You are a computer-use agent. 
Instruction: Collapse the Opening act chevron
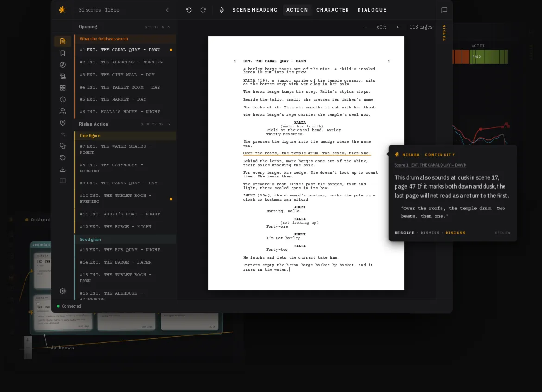tap(169, 27)
